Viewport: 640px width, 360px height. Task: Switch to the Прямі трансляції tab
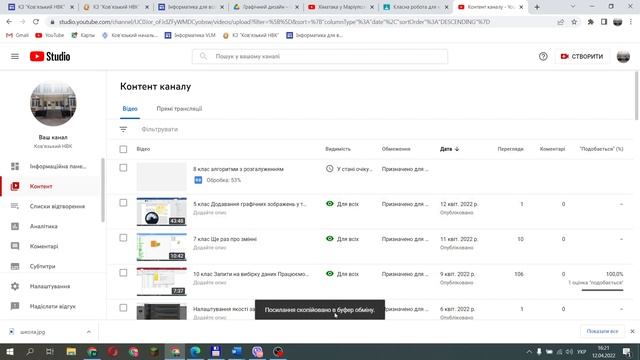pyautogui.click(x=179, y=109)
